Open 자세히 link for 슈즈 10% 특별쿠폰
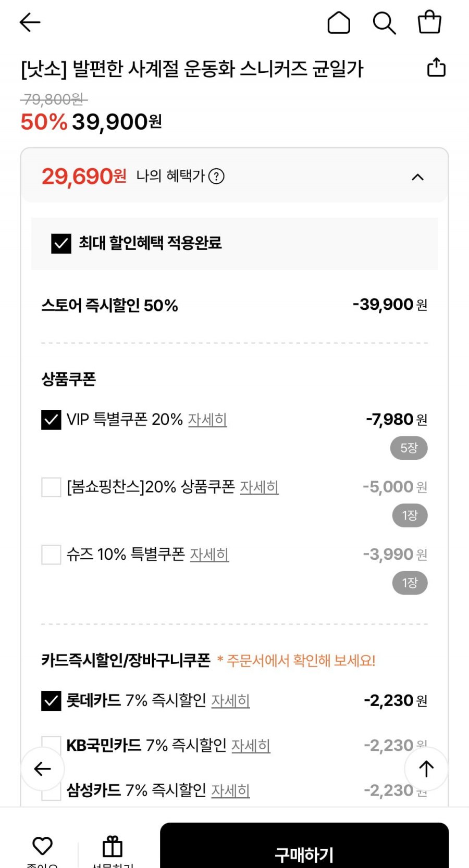 click(x=209, y=555)
